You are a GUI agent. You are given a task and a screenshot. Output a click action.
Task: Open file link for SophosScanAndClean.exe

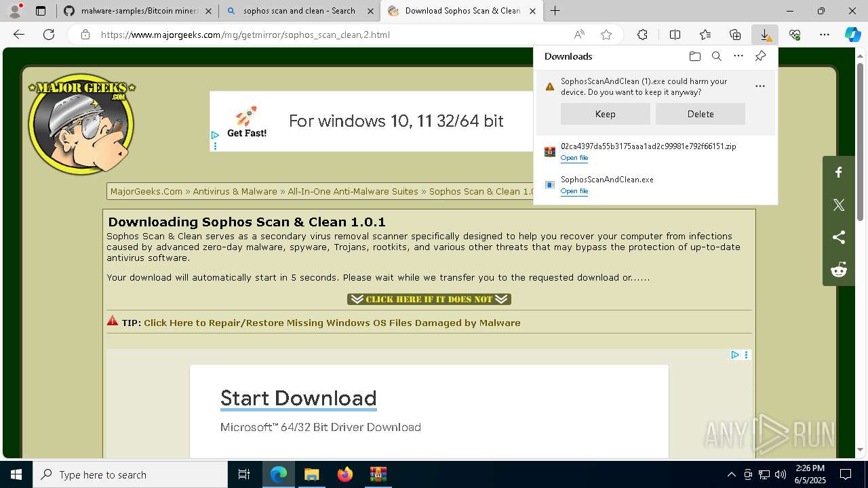click(x=574, y=191)
